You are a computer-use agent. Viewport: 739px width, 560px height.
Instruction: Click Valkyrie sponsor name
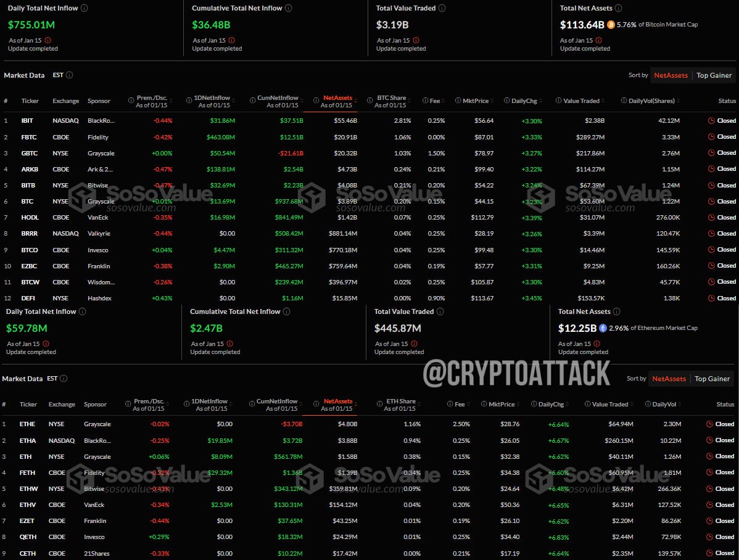click(x=99, y=233)
